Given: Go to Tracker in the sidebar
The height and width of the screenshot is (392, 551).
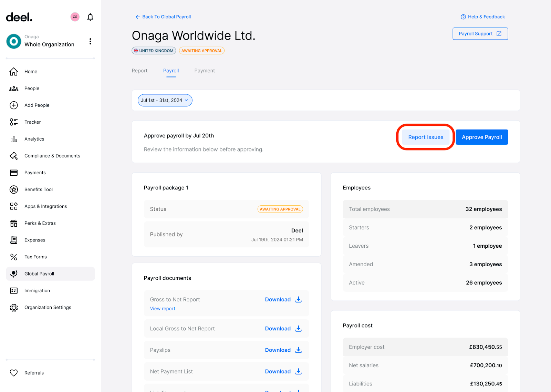Looking at the screenshot, I should [50, 122].
